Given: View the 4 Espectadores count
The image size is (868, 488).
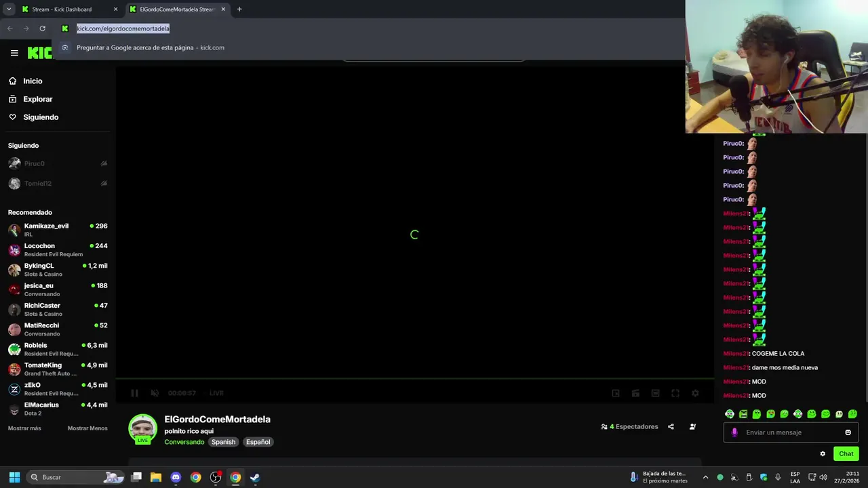Looking at the screenshot, I should click(x=630, y=427).
